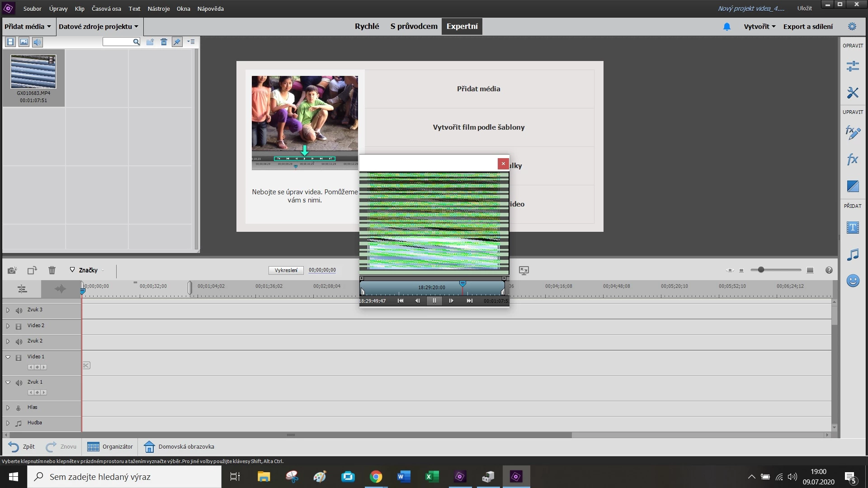868x488 pixels.
Task: Open the Graphics smiley panel
Action: 853,281
